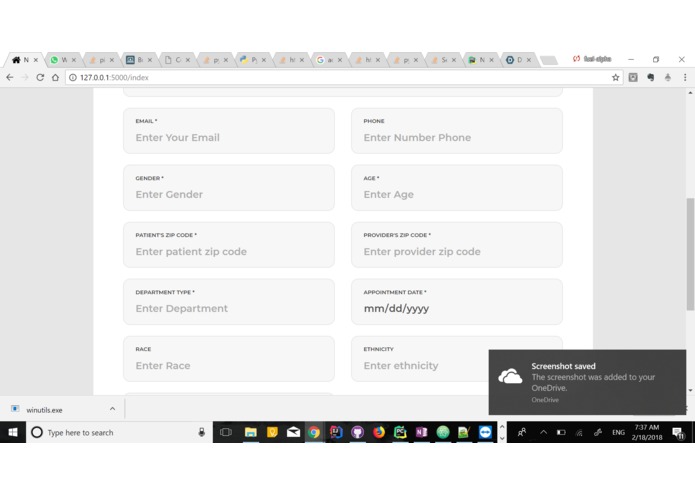Click the Evernote elephant extension icon
The width and height of the screenshot is (695, 494).
point(650,78)
